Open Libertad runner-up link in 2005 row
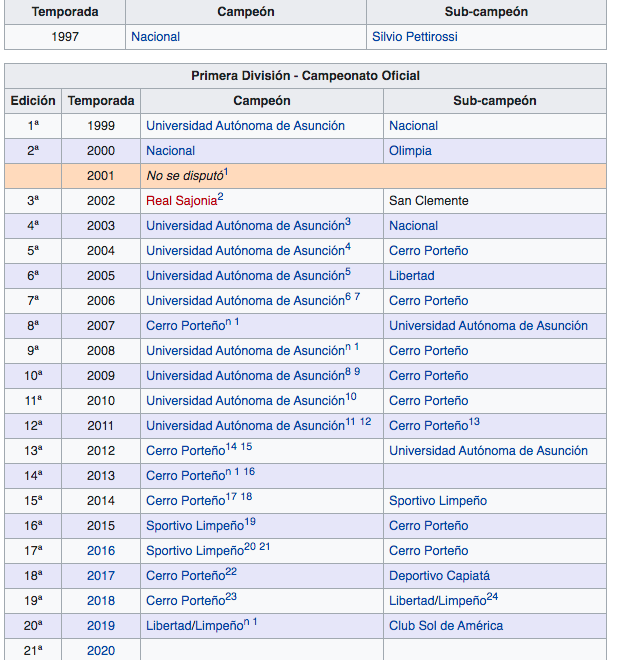Viewport: 626px width, 660px height. tap(411, 276)
